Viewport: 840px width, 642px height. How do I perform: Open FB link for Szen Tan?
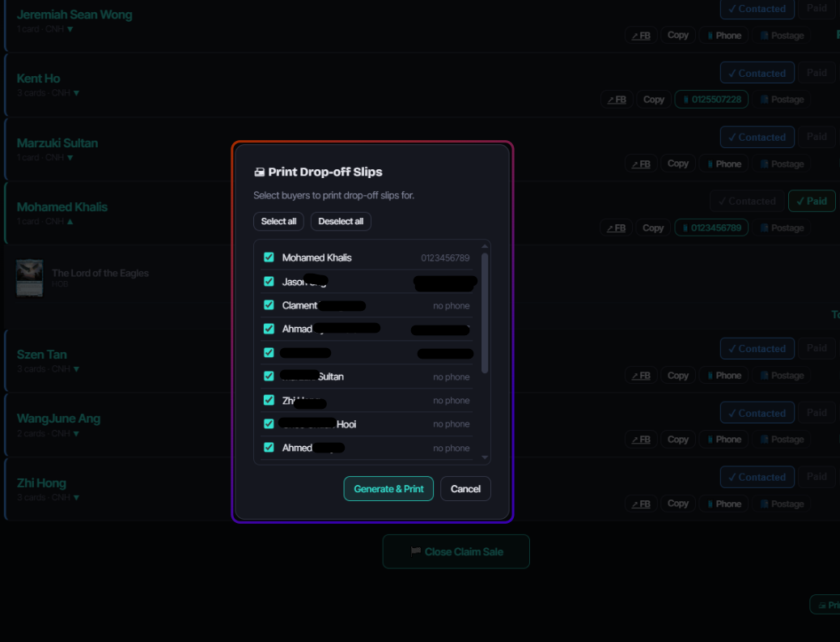(x=641, y=376)
